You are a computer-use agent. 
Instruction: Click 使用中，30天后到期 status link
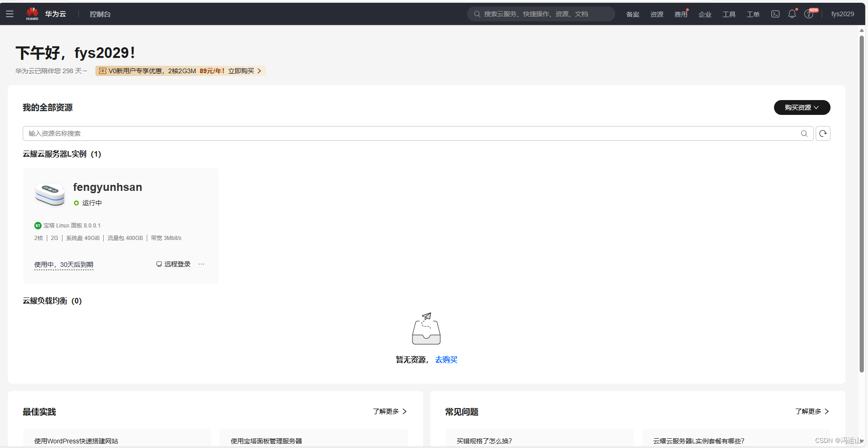click(64, 265)
